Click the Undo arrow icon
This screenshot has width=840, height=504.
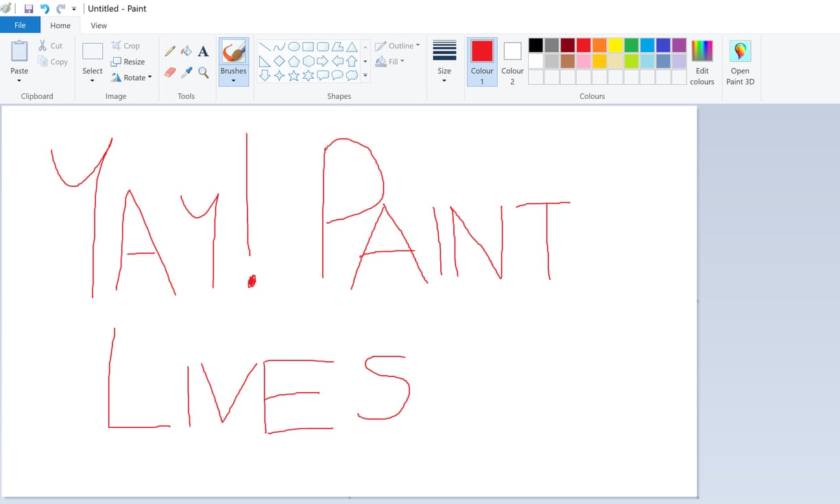45,9
